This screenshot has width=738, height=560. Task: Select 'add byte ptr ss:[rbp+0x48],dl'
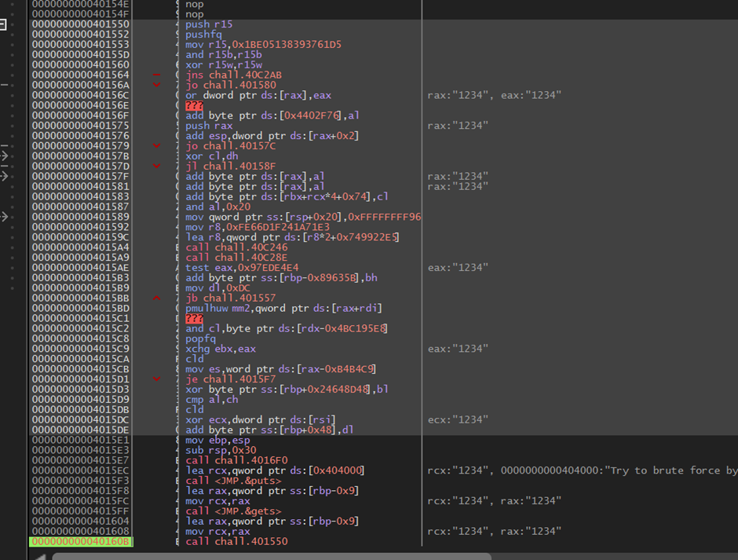(269, 430)
